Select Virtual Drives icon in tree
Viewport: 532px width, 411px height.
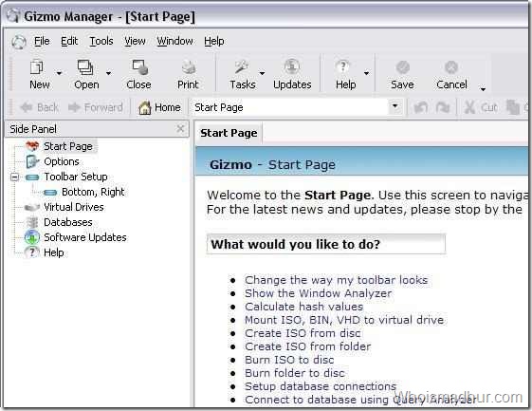click(x=32, y=207)
